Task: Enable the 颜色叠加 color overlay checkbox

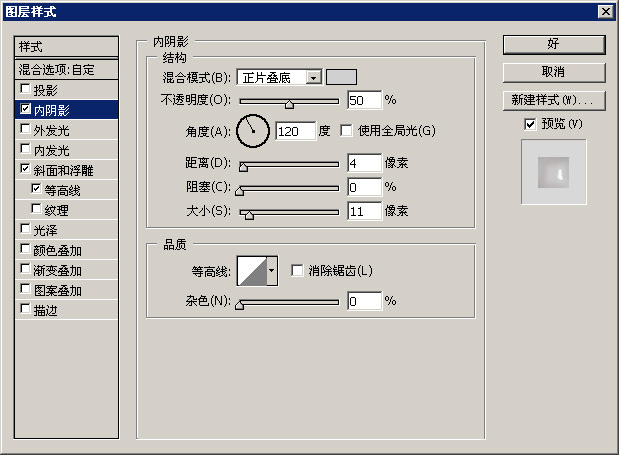Action: click(25, 249)
